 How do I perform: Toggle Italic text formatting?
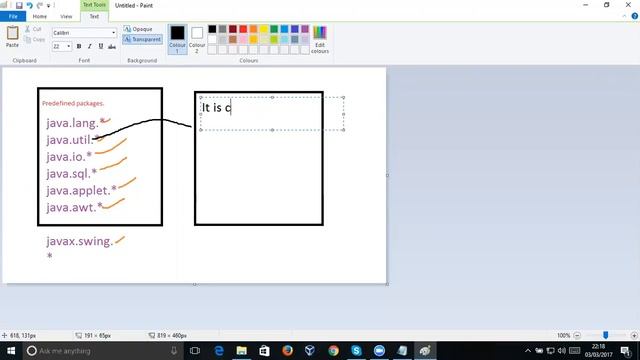90,46
